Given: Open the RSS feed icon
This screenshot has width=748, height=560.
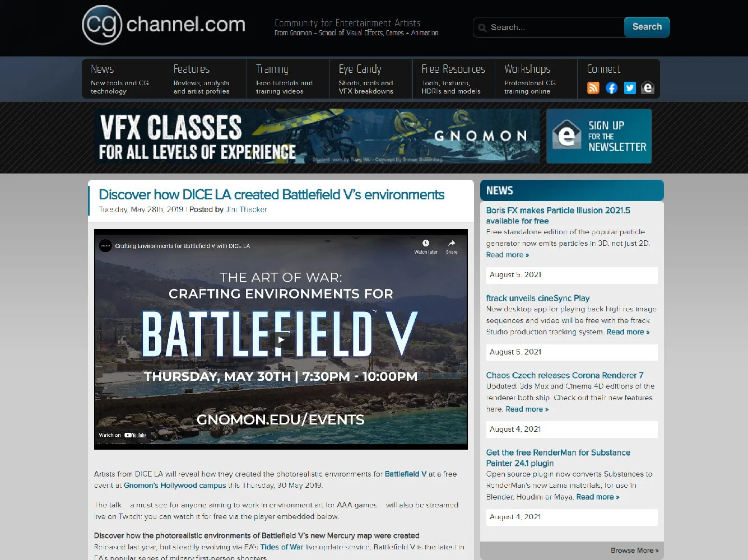Looking at the screenshot, I should point(593,88).
